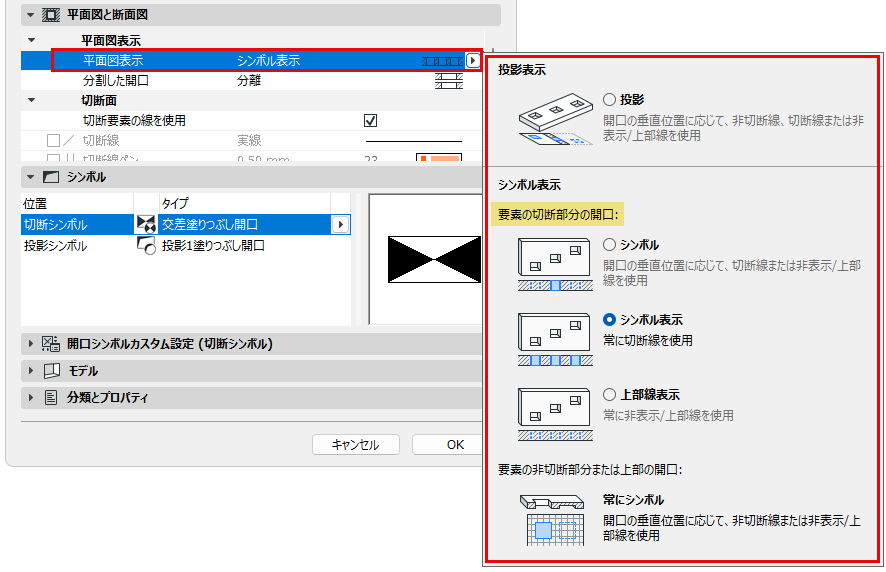Select the 投影シンボル row
The width and height of the screenshot is (886, 572).
(185, 245)
